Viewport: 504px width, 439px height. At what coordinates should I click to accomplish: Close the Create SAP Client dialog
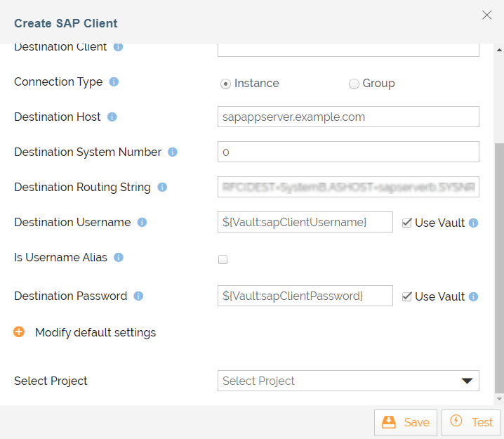(486, 15)
